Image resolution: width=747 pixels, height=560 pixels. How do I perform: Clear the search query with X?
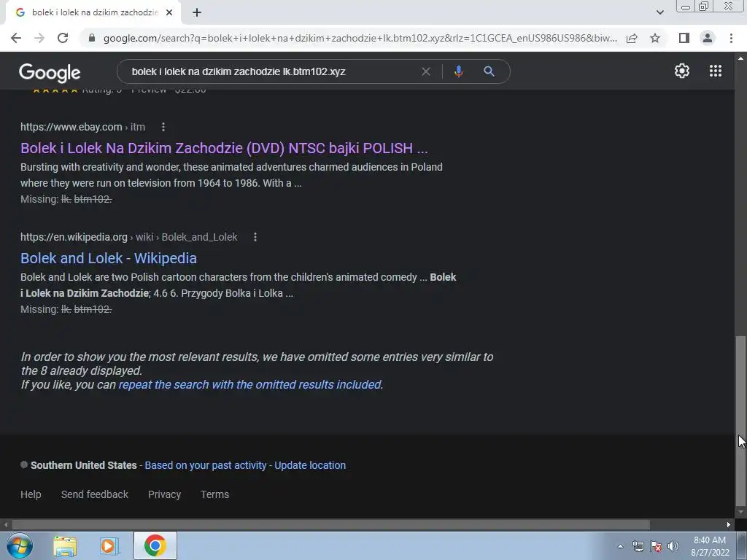pos(426,71)
